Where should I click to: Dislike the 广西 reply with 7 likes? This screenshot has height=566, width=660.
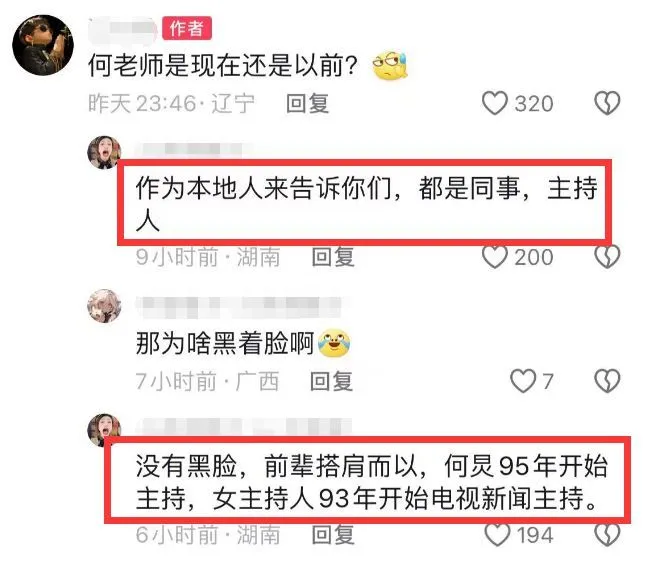tap(607, 381)
